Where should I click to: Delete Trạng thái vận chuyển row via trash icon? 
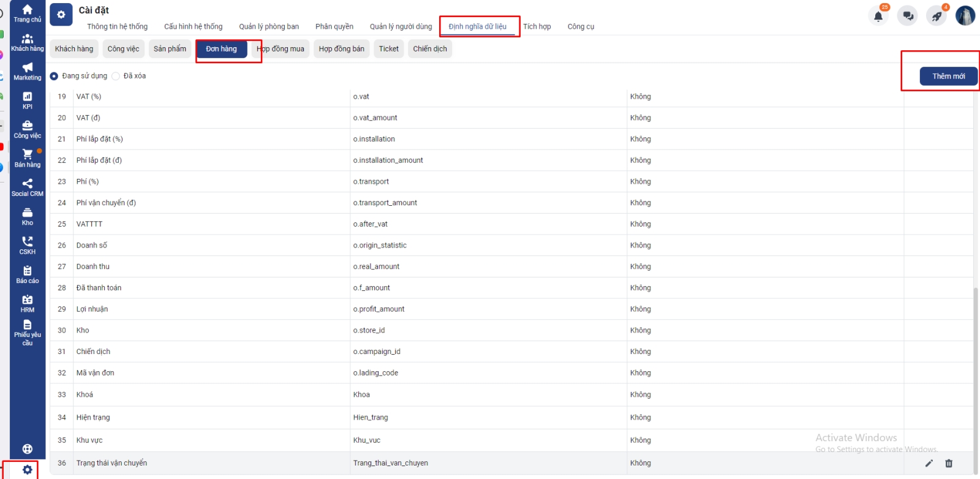(949, 463)
